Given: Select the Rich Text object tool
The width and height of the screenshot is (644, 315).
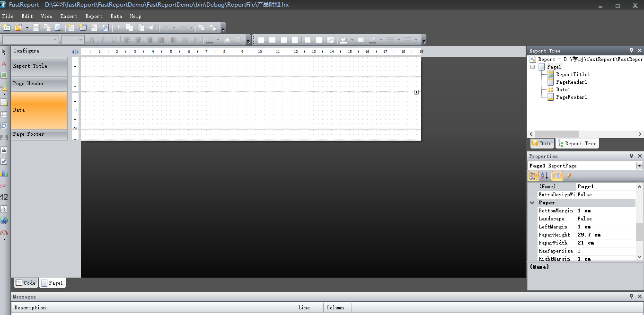Looking at the screenshot, I should click(x=4, y=149).
